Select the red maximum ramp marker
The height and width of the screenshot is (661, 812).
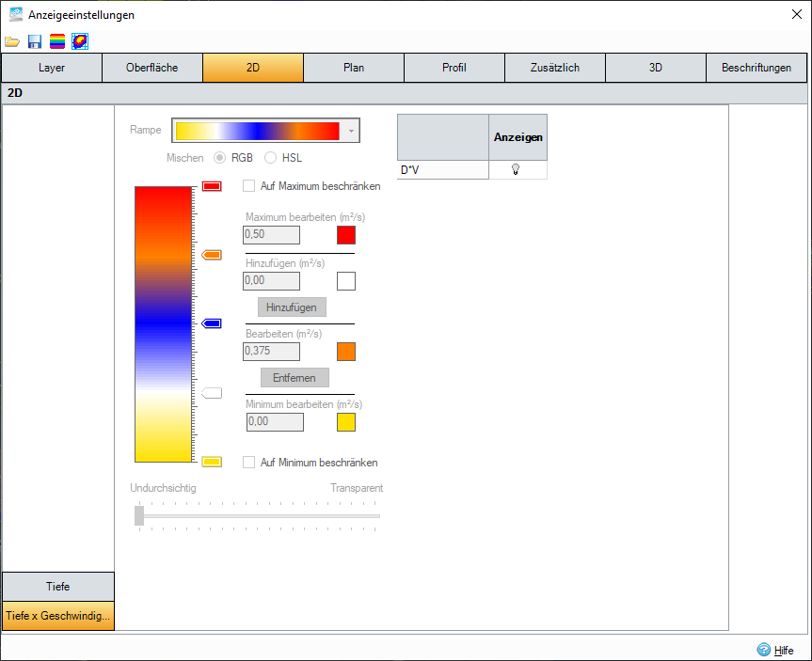pyautogui.click(x=212, y=186)
